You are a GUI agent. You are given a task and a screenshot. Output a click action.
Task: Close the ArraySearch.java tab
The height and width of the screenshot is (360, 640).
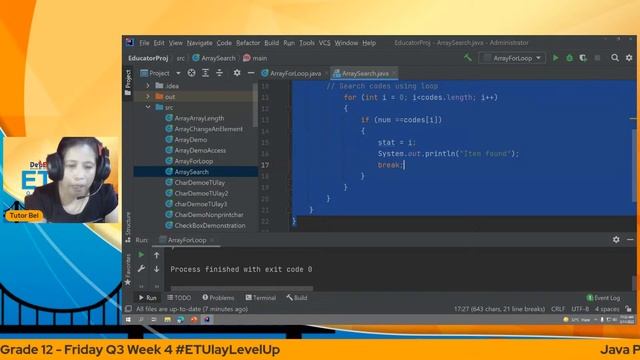(x=394, y=73)
